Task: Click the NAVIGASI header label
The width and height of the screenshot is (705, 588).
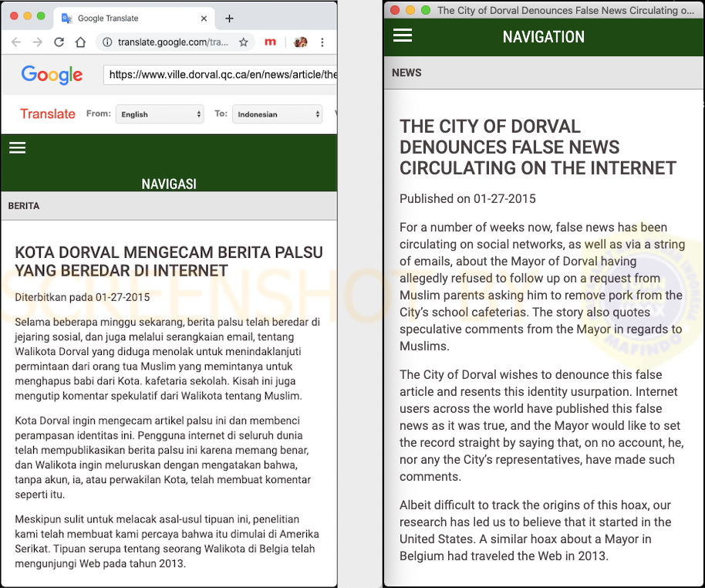Action: click(x=169, y=184)
